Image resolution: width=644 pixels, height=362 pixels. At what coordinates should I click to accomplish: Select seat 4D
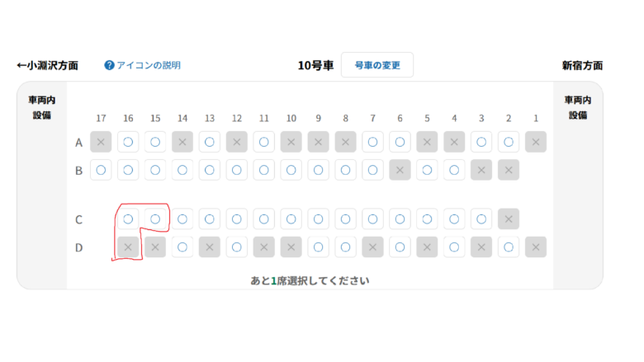[x=454, y=247]
